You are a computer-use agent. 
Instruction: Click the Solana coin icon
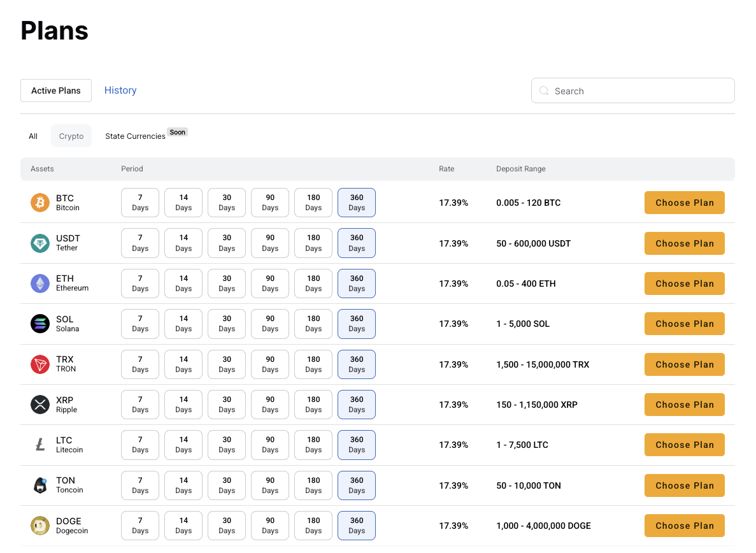pos(40,324)
